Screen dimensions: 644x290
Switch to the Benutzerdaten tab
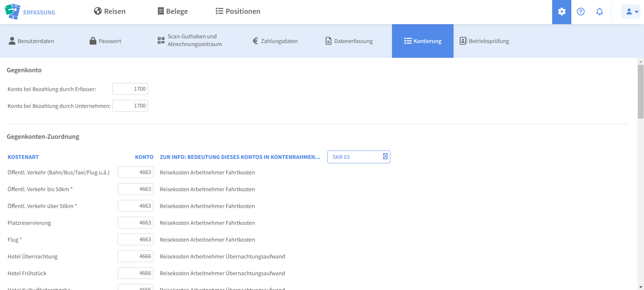tap(31, 41)
